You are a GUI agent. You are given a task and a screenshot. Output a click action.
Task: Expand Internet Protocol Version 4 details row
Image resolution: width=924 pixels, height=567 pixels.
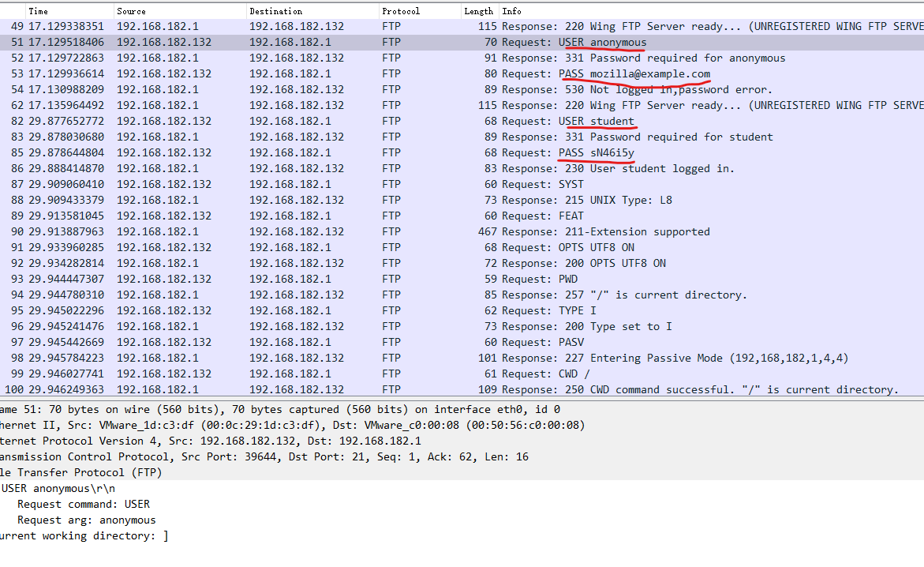462,441
